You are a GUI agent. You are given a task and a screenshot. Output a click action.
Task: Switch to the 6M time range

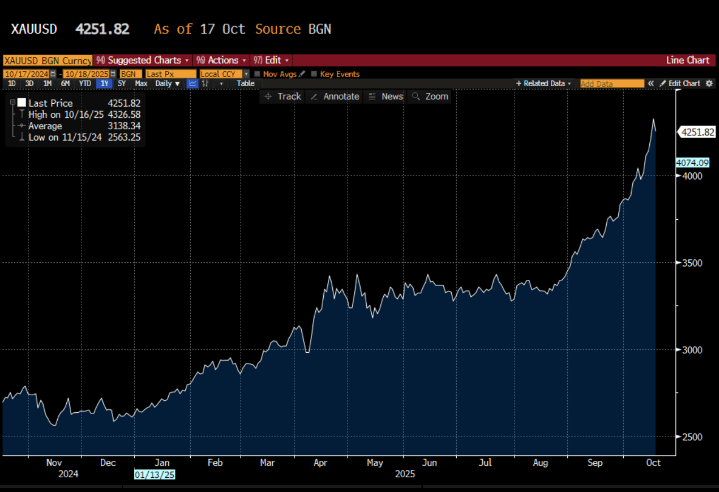(65, 84)
